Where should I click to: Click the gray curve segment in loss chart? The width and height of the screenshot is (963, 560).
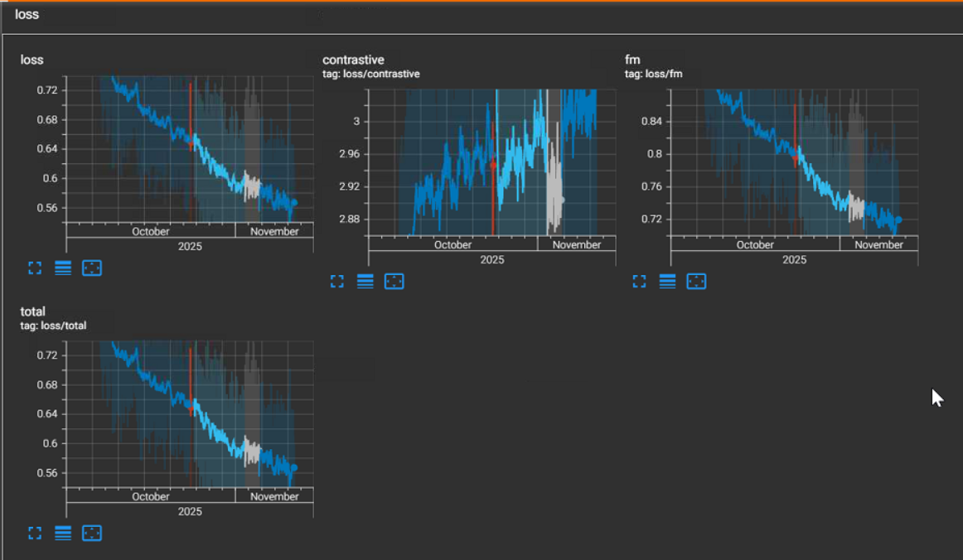pos(251,186)
